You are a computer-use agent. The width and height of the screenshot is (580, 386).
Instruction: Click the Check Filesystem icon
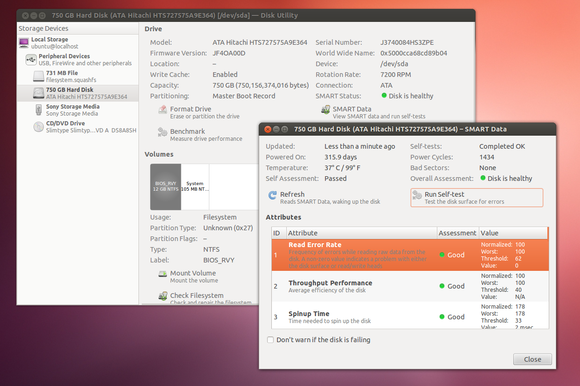click(x=163, y=296)
